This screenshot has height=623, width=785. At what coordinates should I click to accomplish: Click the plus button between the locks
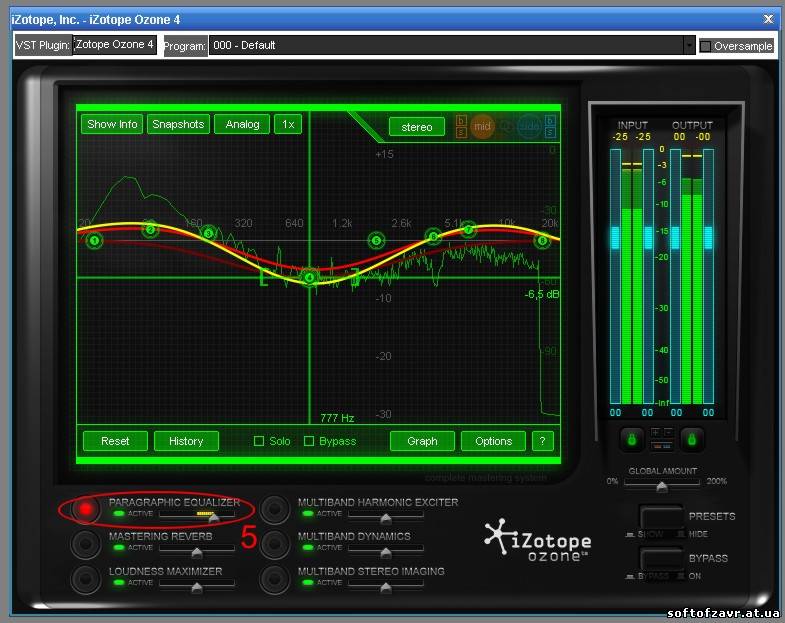[655, 432]
